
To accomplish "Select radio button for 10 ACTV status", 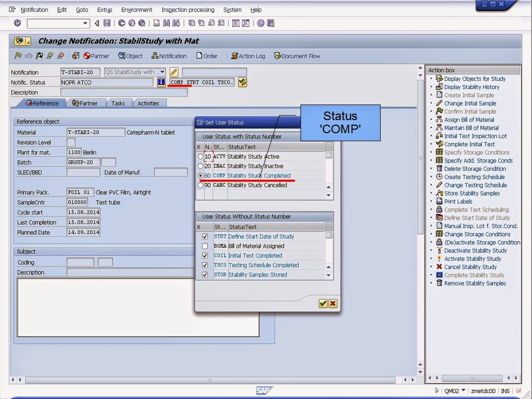I will 200,156.
